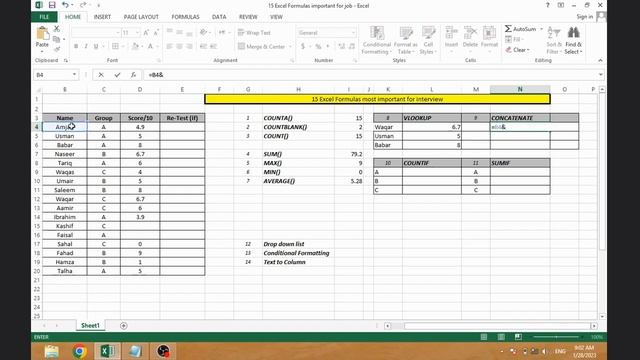Switch to Page Break Preview icon
The height and width of the screenshot is (360, 640).
(x=518, y=337)
